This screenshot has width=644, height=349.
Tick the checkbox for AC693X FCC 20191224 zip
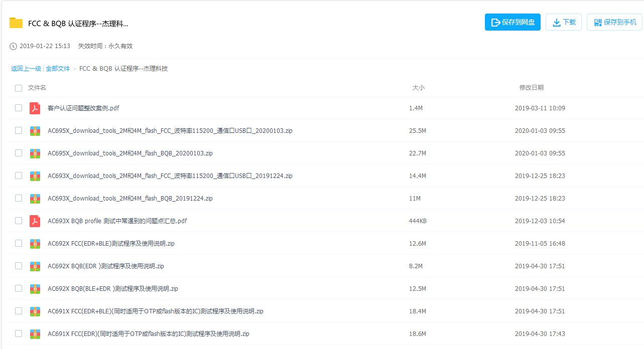tap(19, 176)
